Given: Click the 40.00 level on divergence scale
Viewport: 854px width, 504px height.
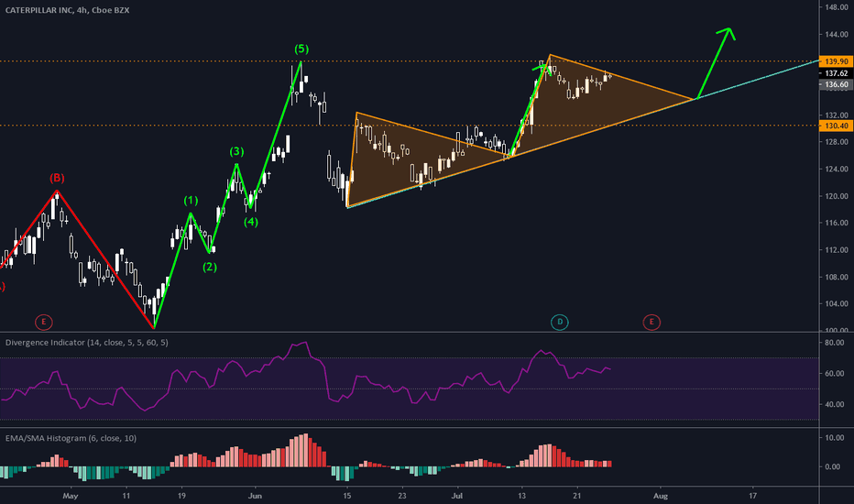Looking at the screenshot, I should [835, 404].
